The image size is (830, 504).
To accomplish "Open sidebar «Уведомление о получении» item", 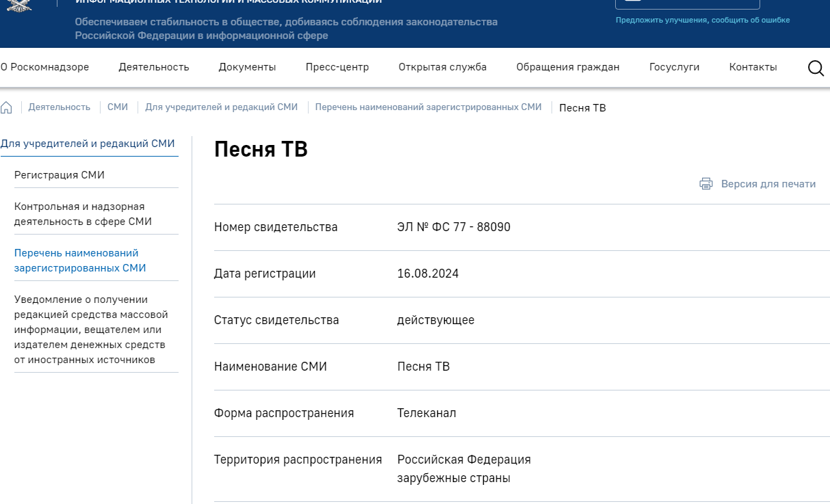I will pos(91,330).
